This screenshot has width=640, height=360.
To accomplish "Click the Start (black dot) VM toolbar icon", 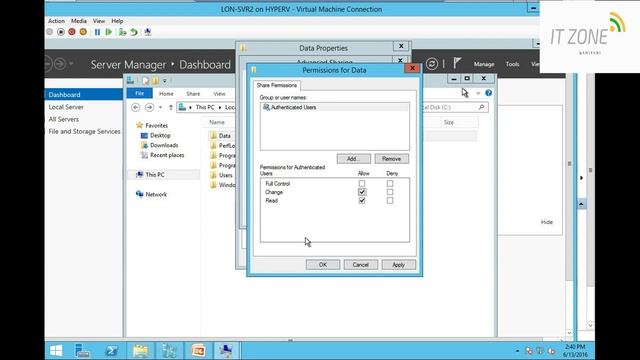I will pyautogui.click(x=61, y=32).
